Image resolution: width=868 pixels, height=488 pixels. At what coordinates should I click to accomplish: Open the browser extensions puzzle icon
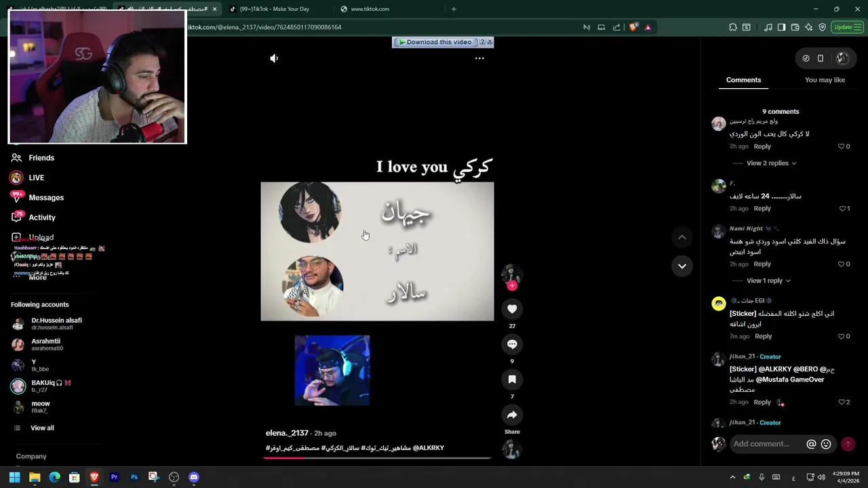pyautogui.click(x=732, y=27)
